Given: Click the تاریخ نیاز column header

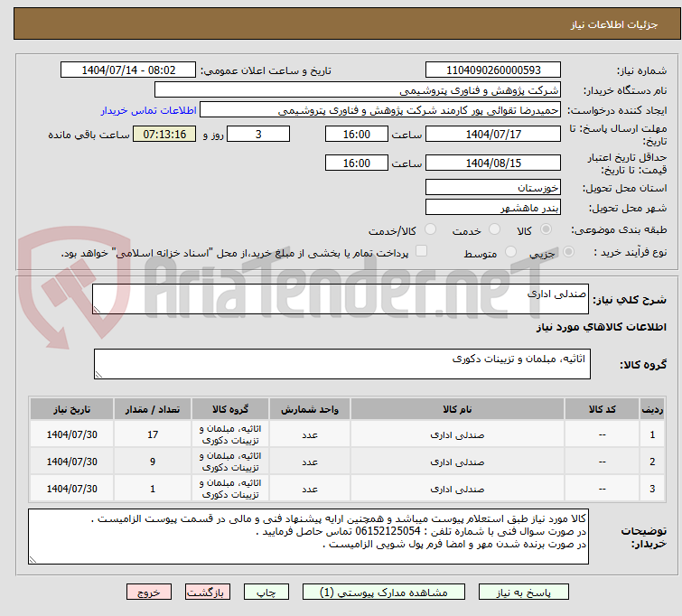Looking at the screenshot, I should click(71, 409).
